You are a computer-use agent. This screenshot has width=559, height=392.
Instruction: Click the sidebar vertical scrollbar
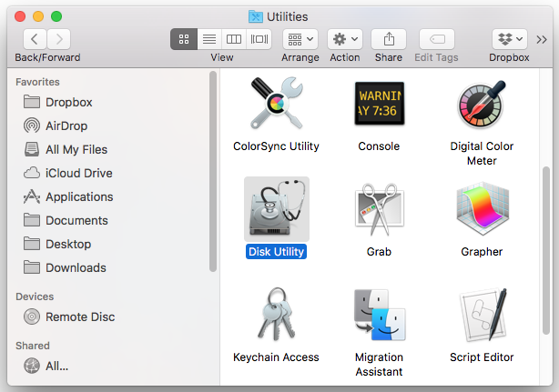coord(213,172)
